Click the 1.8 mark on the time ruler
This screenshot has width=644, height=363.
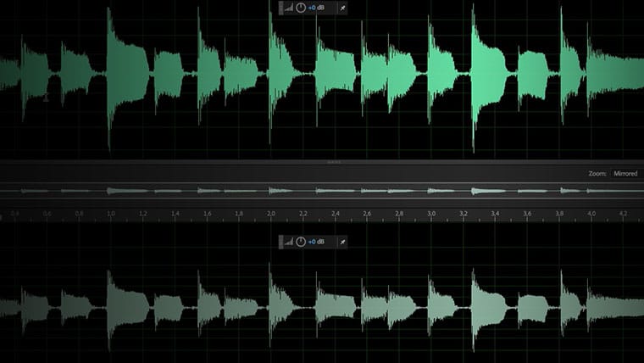point(239,214)
